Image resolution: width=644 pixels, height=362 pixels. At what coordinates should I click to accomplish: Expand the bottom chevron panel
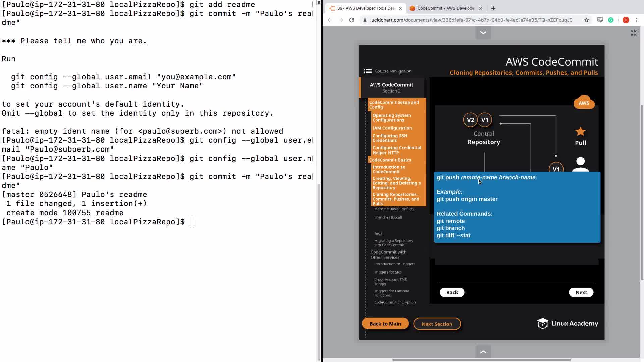tap(483, 352)
